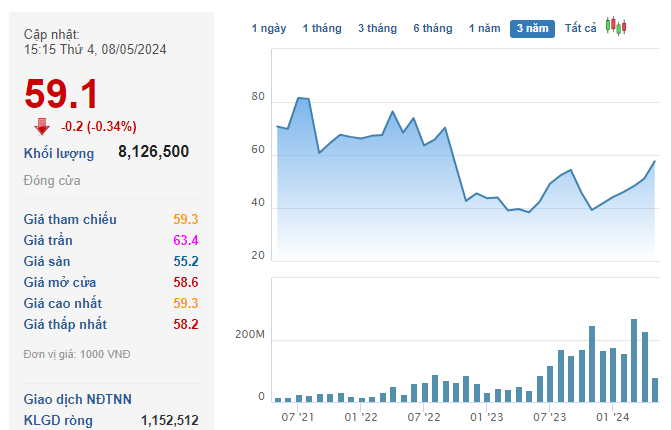Open the "Tất cả" full history range

(x=581, y=28)
